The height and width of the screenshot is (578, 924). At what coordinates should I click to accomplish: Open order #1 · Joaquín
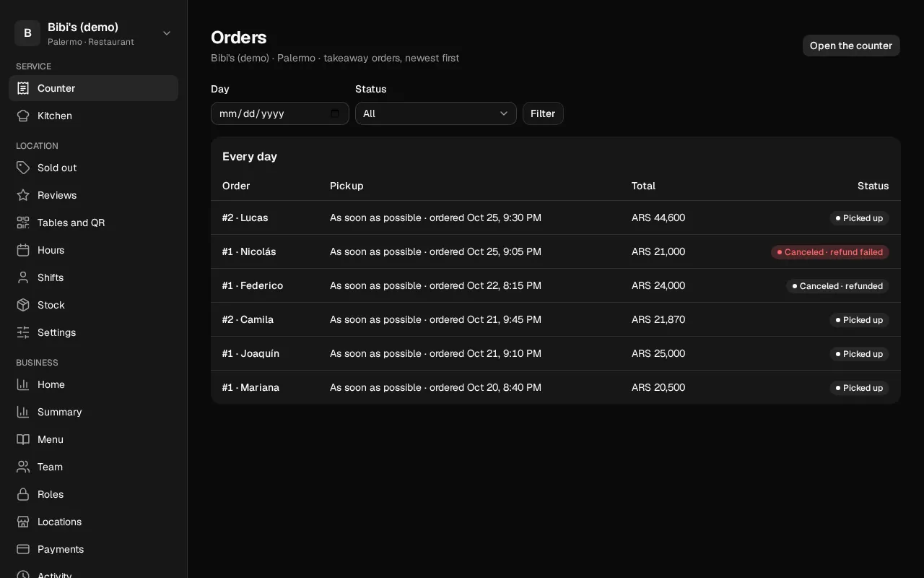point(250,353)
